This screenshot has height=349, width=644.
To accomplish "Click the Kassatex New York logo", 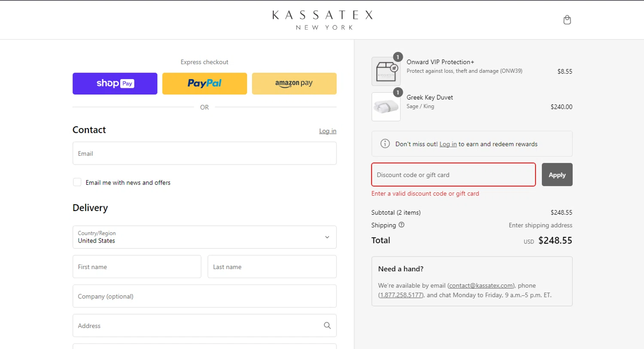I will (322, 20).
